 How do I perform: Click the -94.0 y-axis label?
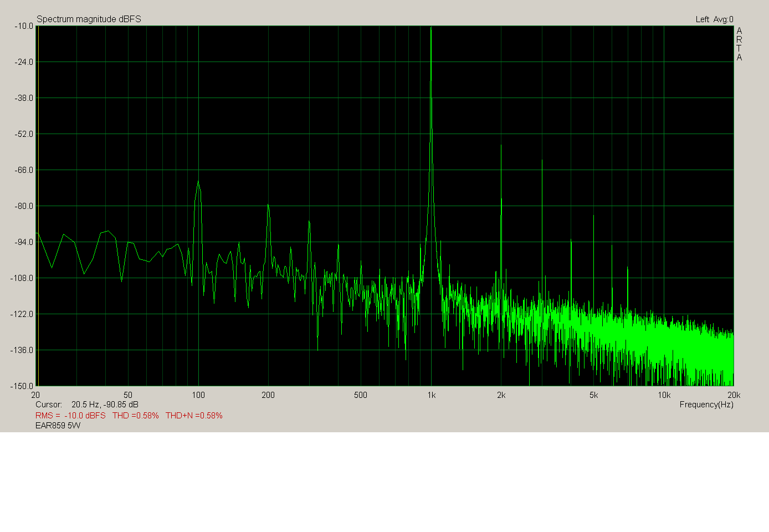click(24, 242)
